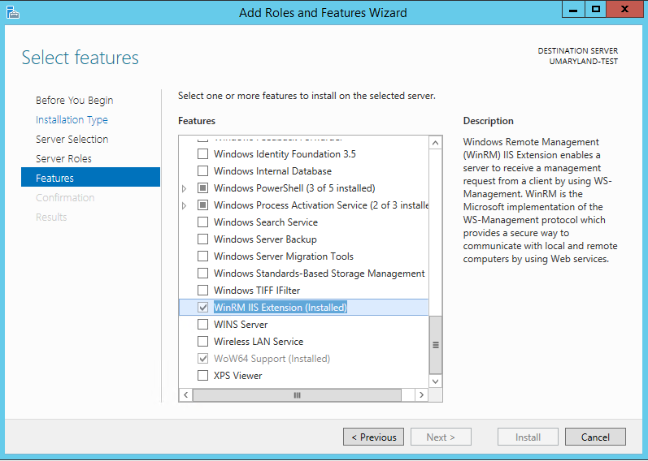
Task: Expand Windows PowerShell tree node
Action: [x=184, y=188]
